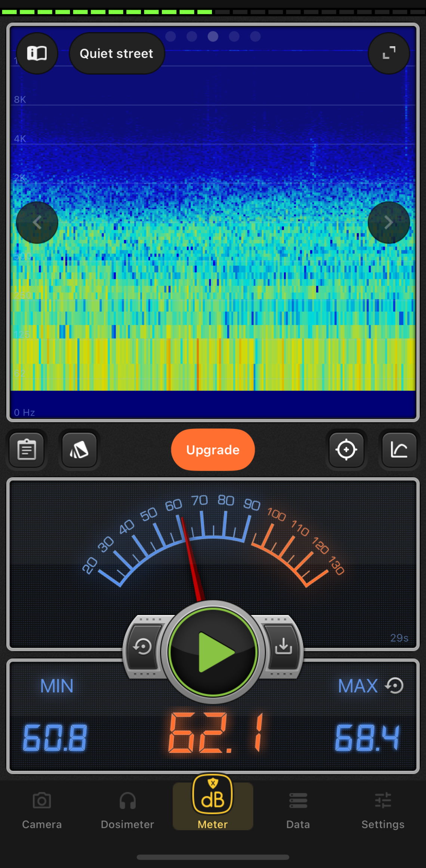
Task: Go to the previous chart view
Action: tap(37, 223)
